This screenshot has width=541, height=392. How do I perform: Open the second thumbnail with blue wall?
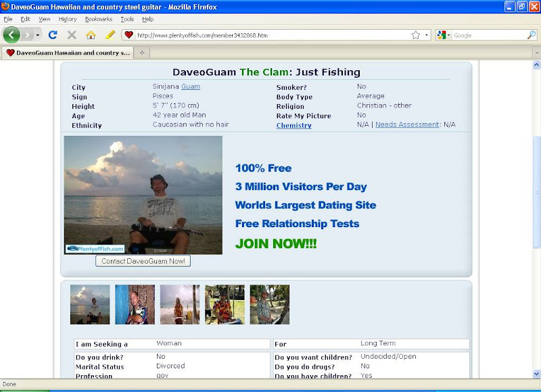pos(135,304)
